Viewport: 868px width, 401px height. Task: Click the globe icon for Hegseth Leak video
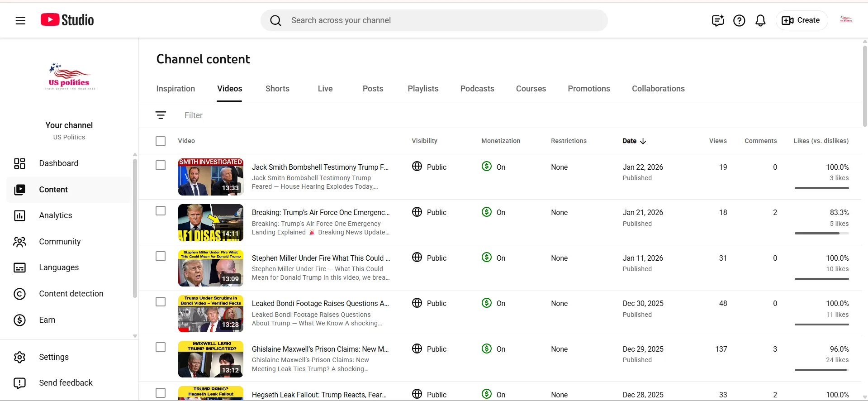[417, 394]
